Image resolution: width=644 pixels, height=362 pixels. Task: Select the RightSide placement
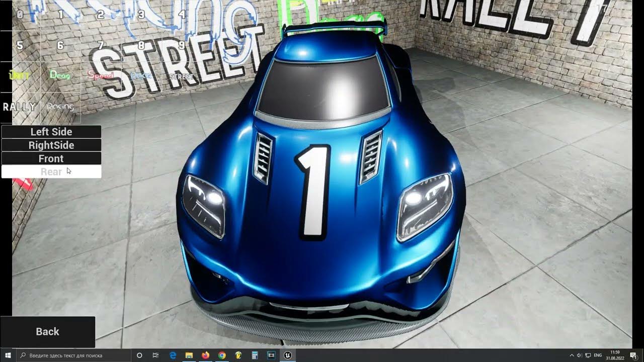coord(51,145)
